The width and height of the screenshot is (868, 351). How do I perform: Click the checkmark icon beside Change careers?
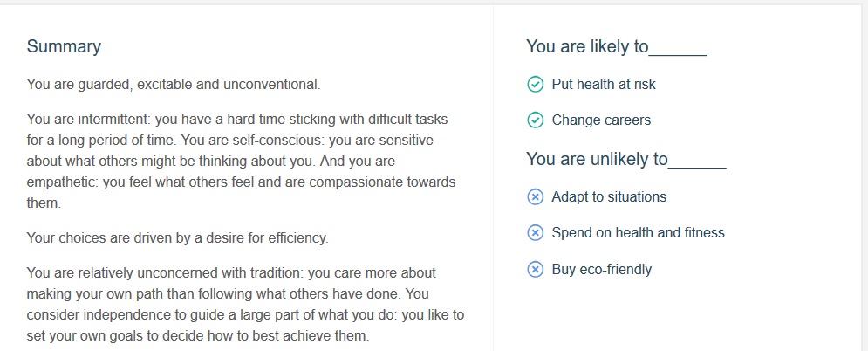click(x=535, y=120)
